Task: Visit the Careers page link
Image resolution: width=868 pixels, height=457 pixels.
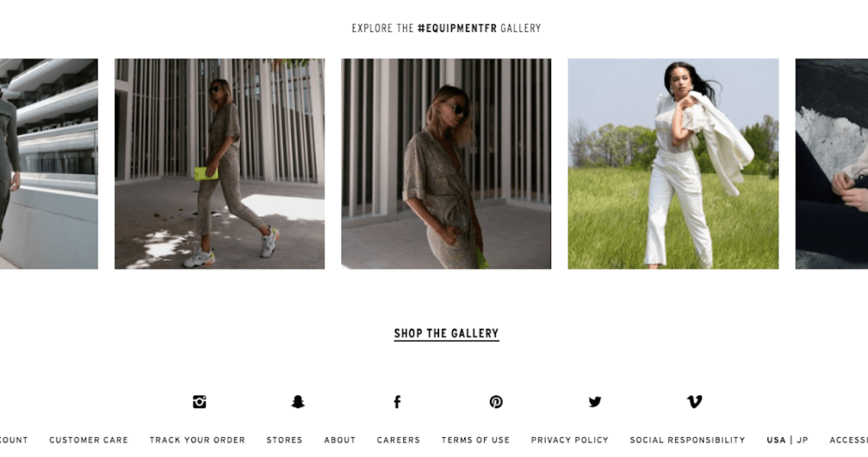Action: [399, 439]
